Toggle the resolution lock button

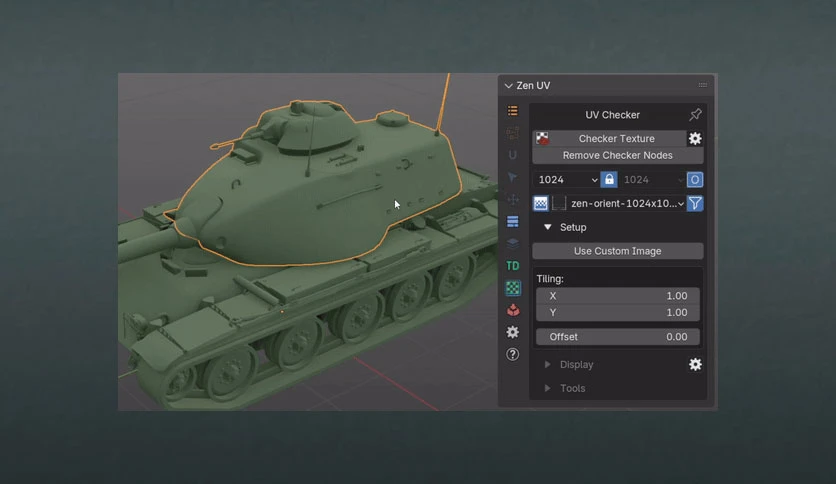(609, 180)
